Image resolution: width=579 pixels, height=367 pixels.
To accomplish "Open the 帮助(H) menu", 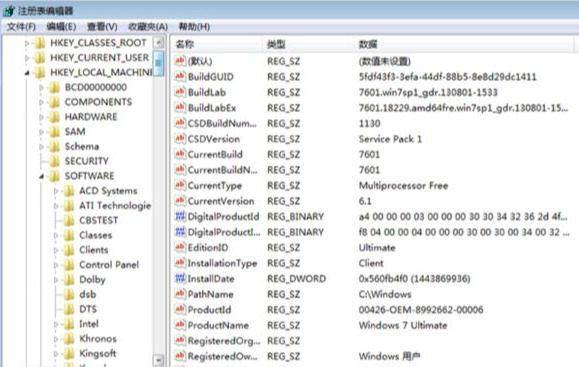I will 194,27.
